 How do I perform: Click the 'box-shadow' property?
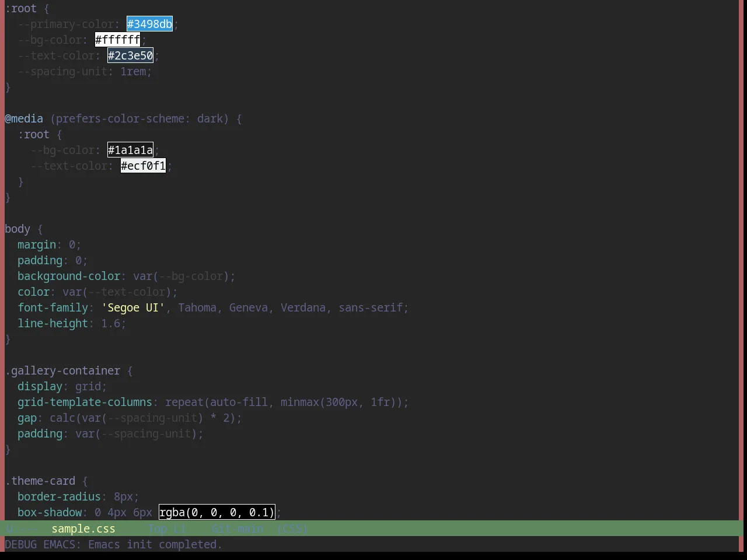50,512
